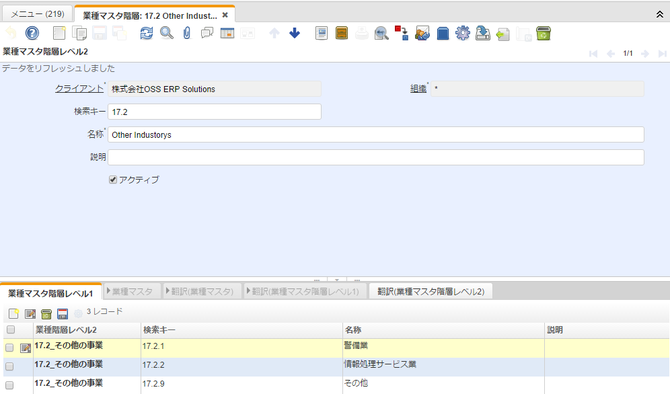This screenshot has width=670, height=394.
Task: Click the greyed-out Save icon in top toolbar
Action: pyautogui.click(x=100, y=33)
